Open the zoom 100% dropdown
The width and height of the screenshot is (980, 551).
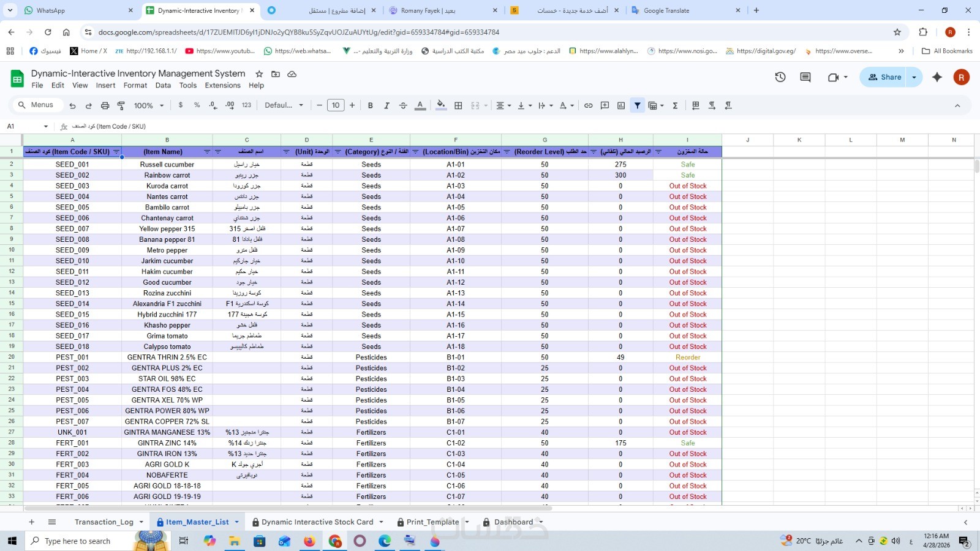(149, 105)
